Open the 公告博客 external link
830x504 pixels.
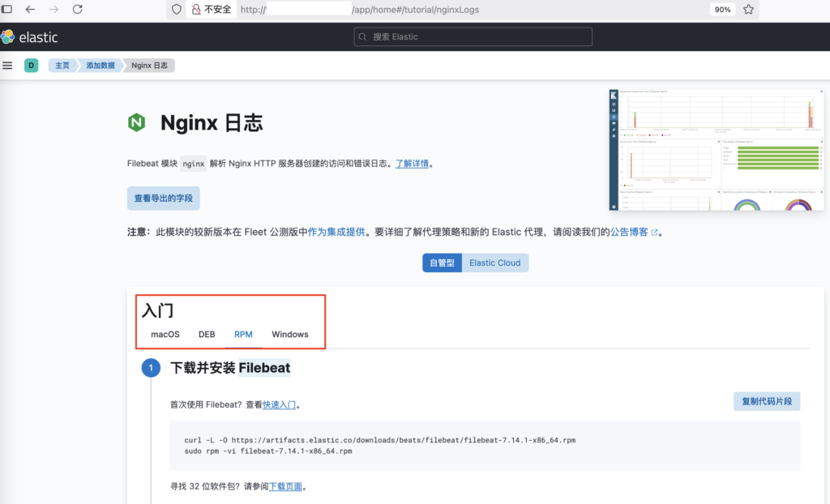click(x=634, y=232)
